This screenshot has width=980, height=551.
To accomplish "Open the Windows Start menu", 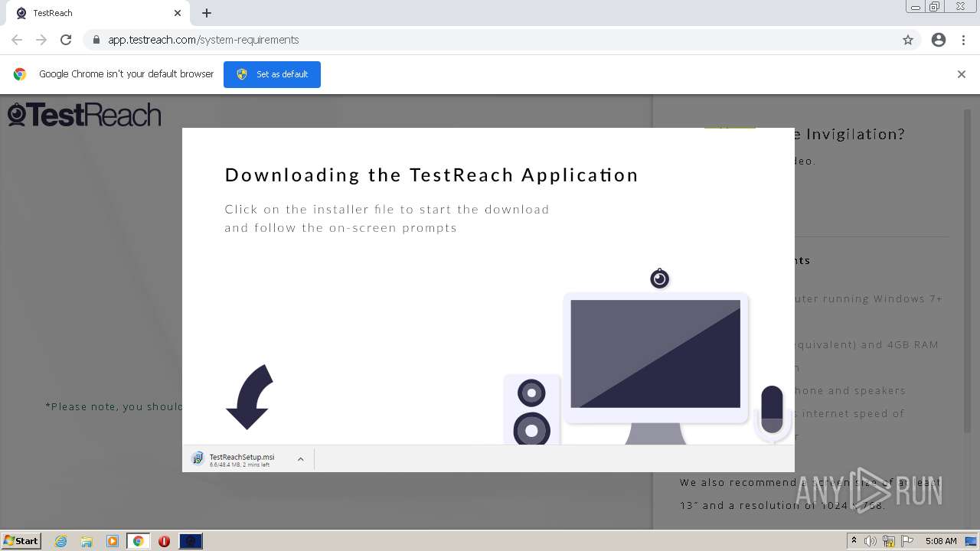I will 21,540.
